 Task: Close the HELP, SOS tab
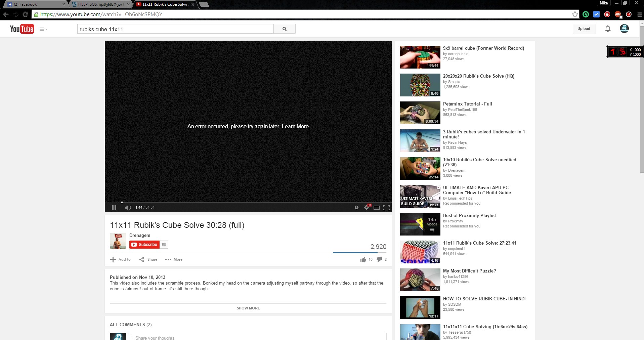128,4
